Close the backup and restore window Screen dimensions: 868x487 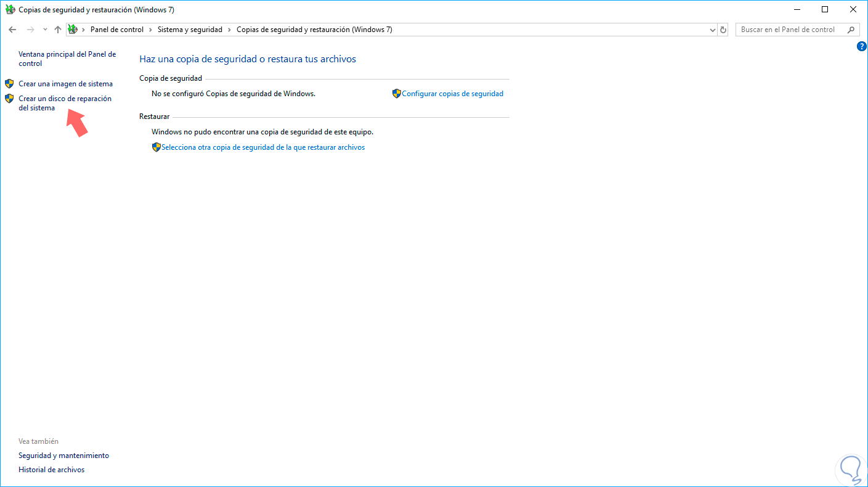pos(853,9)
